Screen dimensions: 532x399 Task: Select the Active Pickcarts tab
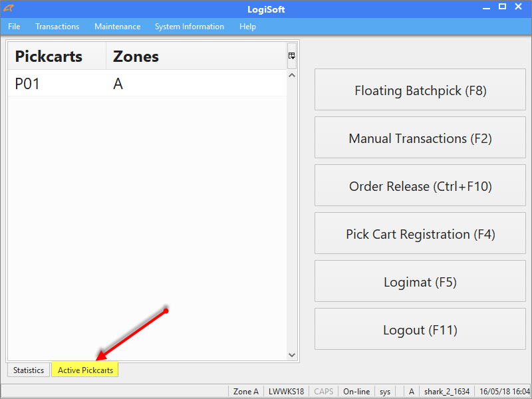pyautogui.click(x=85, y=370)
